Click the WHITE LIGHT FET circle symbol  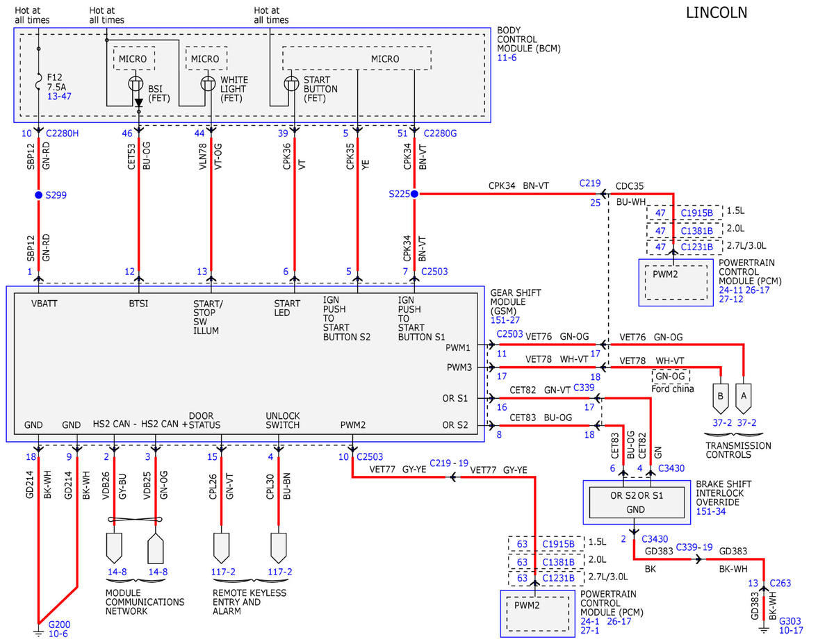pos(208,85)
